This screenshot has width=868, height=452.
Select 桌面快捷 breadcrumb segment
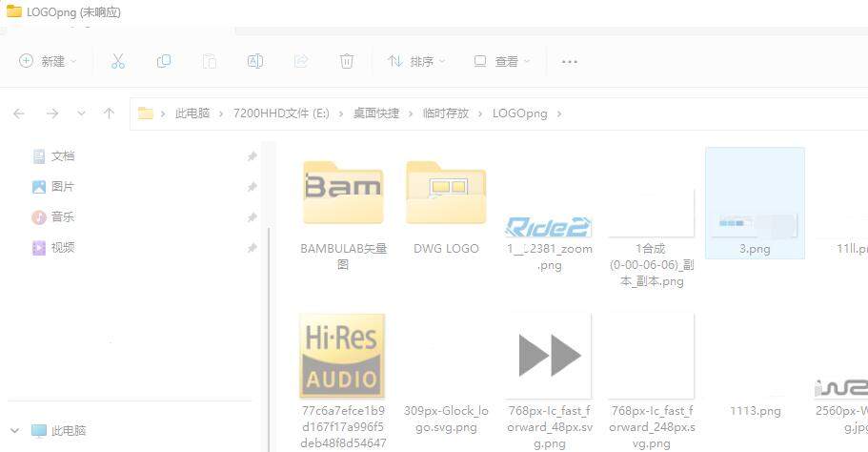(x=376, y=113)
